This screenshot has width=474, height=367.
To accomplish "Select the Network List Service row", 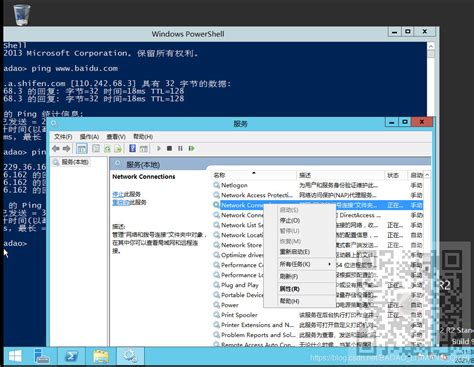I will click(x=317, y=225).
